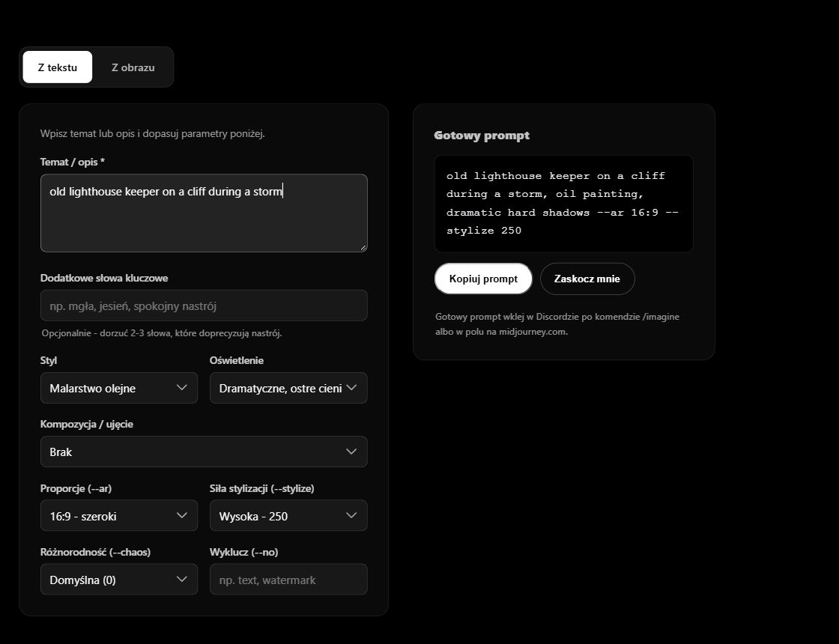This screenshot has height=644, width=839.
Task: Click the Kopiuj prompt button
Action: pyautogui.click(x=483, y=279)
